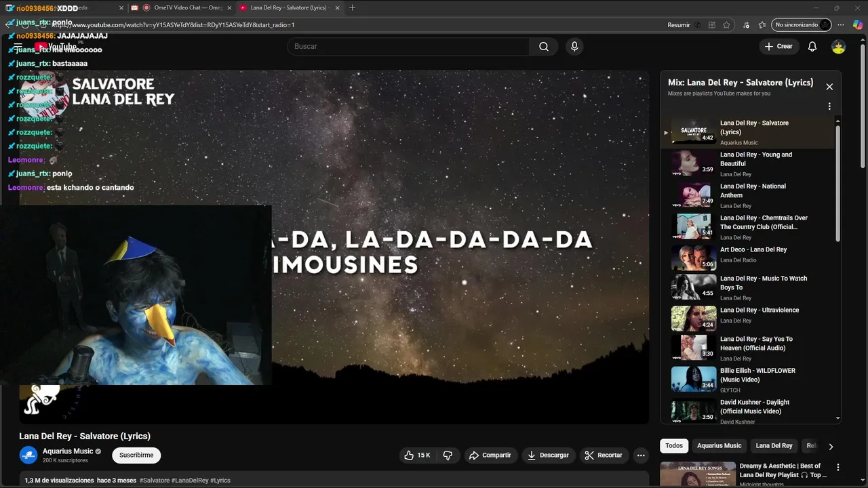Click the Crear create button
The height and width of the screenshot is (488, 868).
tap(778, 46)
